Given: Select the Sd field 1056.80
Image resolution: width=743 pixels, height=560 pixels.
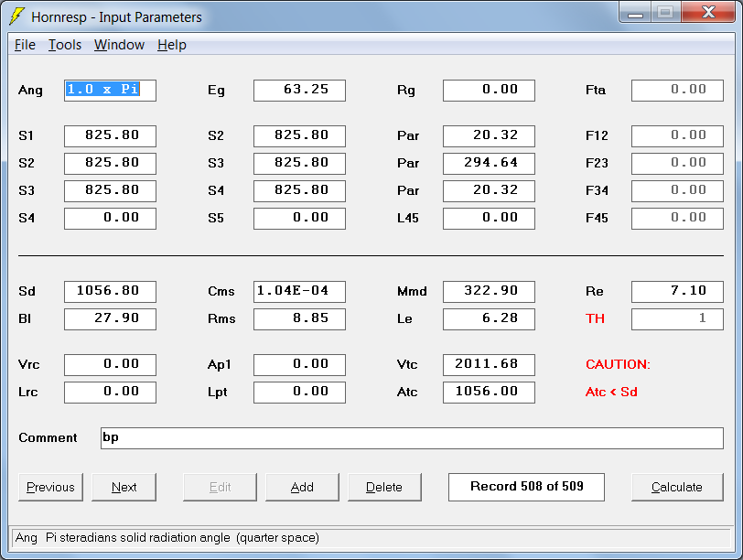Looking at the screenshot, I should point(110,291).
